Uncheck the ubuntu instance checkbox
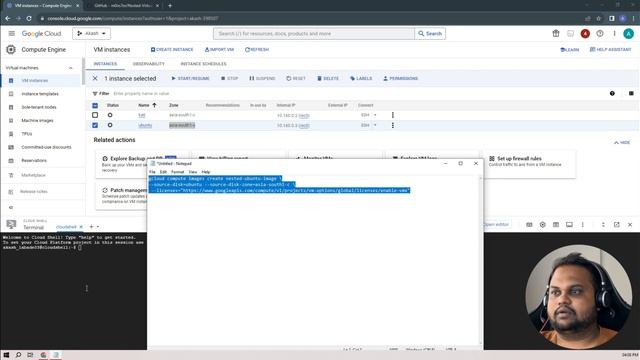This screenshot has height=360, width=640. tap(95, 125)
